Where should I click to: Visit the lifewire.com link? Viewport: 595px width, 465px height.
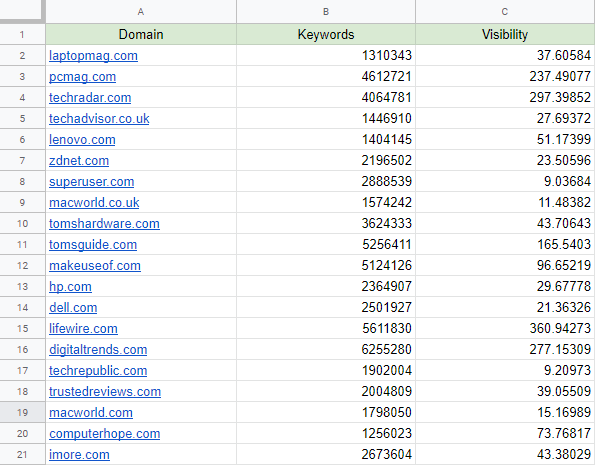tap(83, 328)
